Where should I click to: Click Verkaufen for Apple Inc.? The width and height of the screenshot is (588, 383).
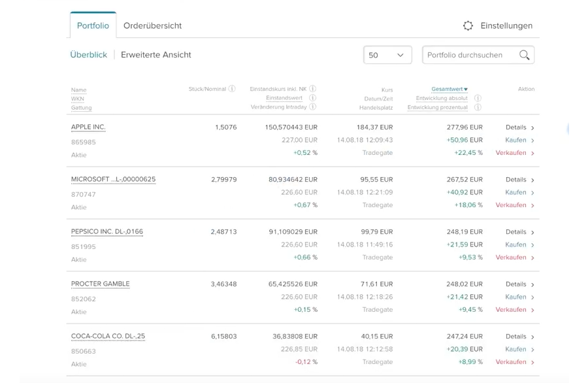pyautogui.click(x=515, y=153)
